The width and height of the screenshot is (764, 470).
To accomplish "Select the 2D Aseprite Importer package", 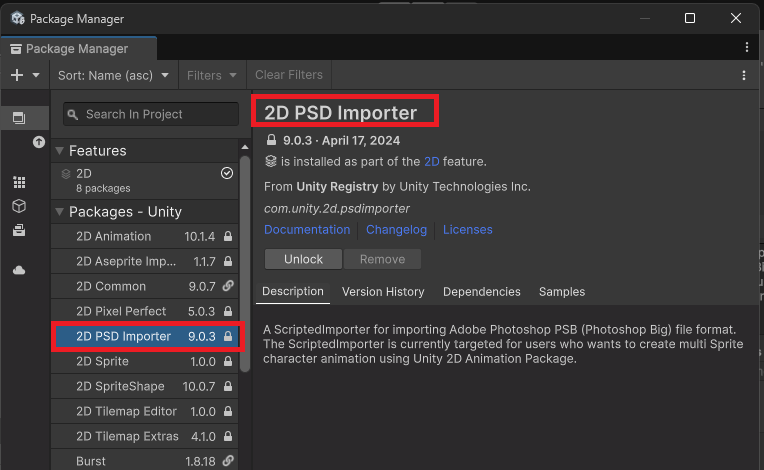I will tap(145, 262).
